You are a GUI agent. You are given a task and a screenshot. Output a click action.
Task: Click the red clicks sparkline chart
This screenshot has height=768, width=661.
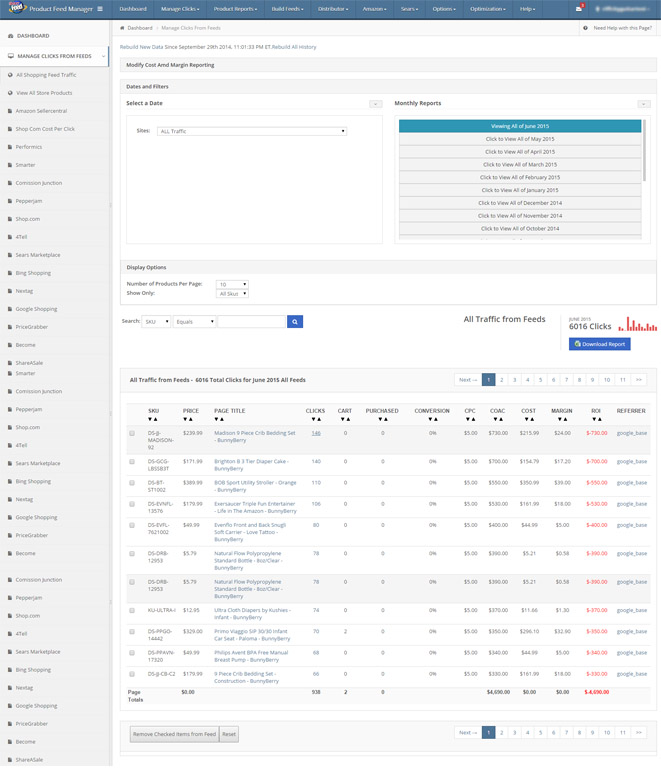pos(637,325)
